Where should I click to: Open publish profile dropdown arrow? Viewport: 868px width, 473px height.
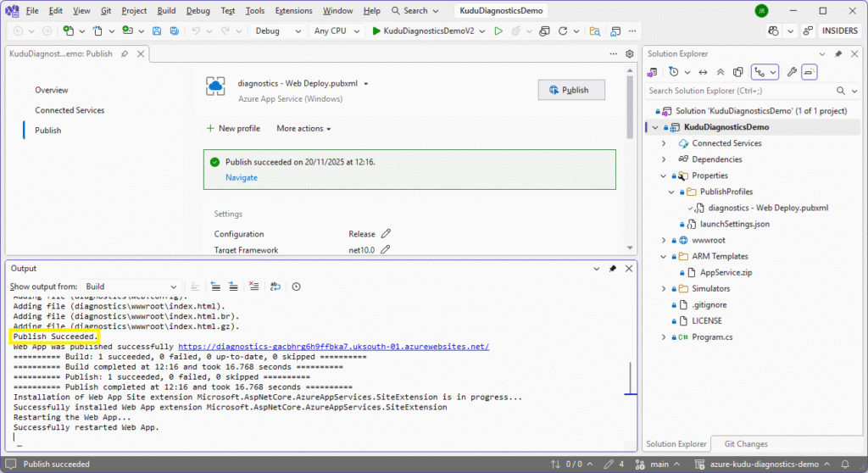[x=366, y=84]
